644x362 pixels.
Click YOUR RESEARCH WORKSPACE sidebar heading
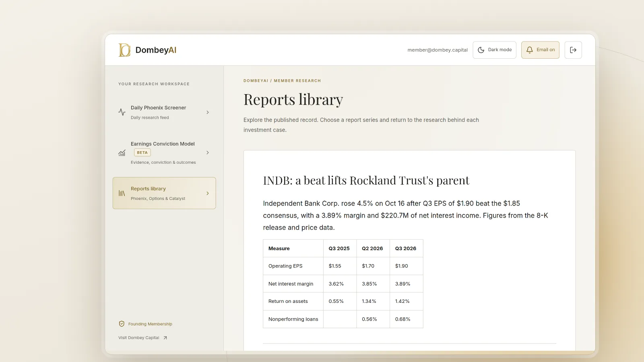[154, 84]
